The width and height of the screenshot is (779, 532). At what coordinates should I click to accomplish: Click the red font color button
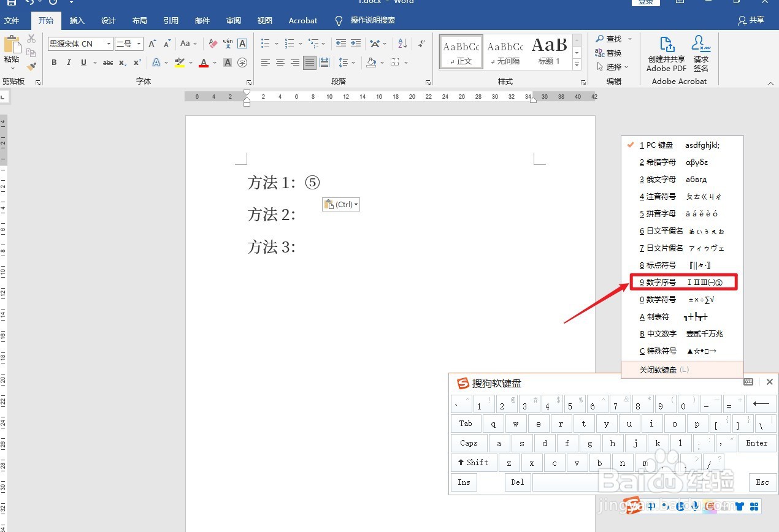point(204,63)
